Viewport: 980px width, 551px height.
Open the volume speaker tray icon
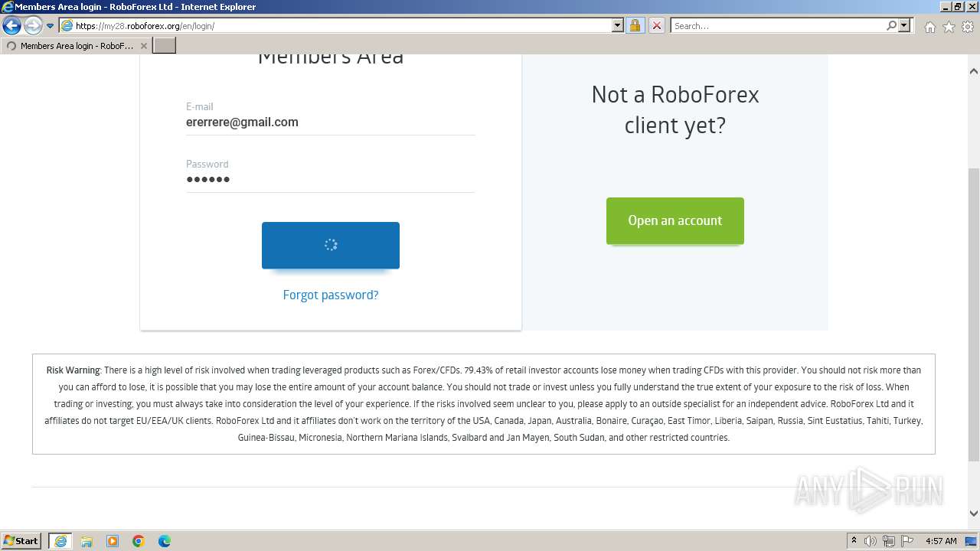click(871, 541)
